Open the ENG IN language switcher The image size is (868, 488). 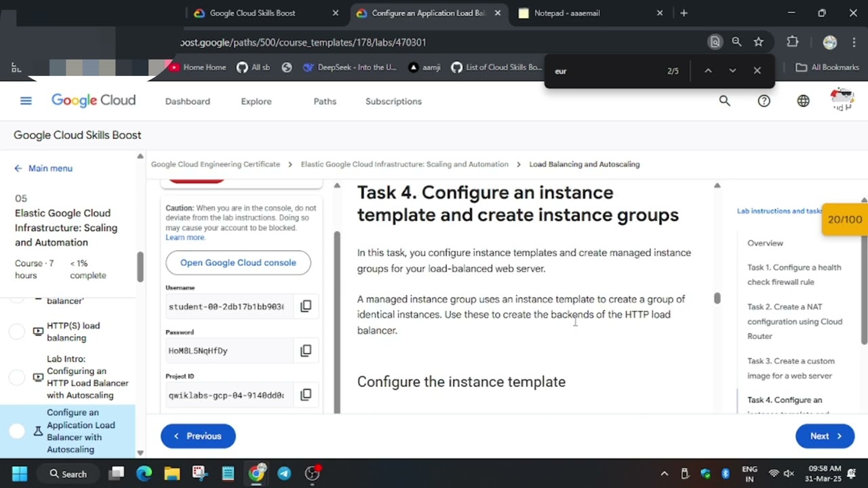749,474
